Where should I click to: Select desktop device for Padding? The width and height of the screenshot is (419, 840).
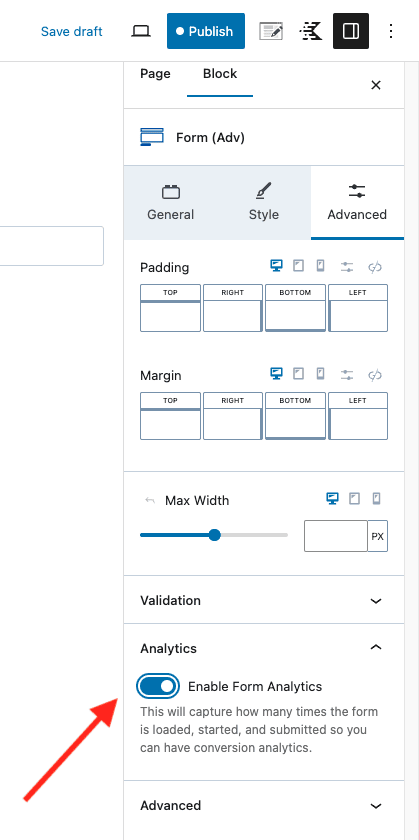click(276, 266)
